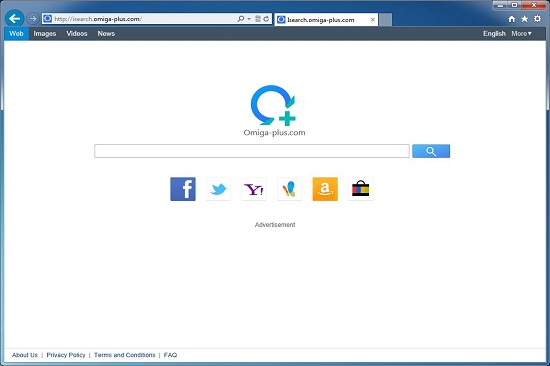Expand the address bar search dropdown arrow
This screenshot has height=366, width=550.
[x=249, y=19]
